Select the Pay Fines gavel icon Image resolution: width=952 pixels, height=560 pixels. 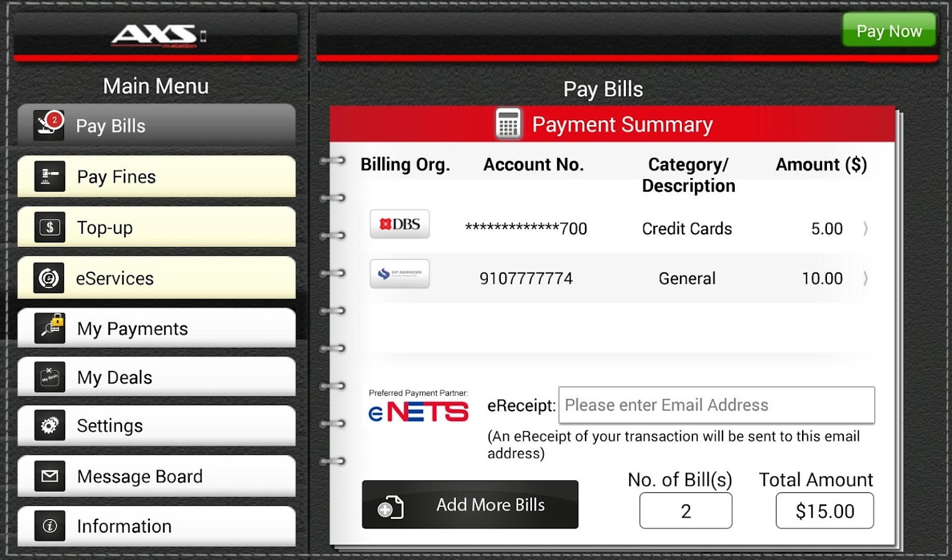(x=49, y=176)
